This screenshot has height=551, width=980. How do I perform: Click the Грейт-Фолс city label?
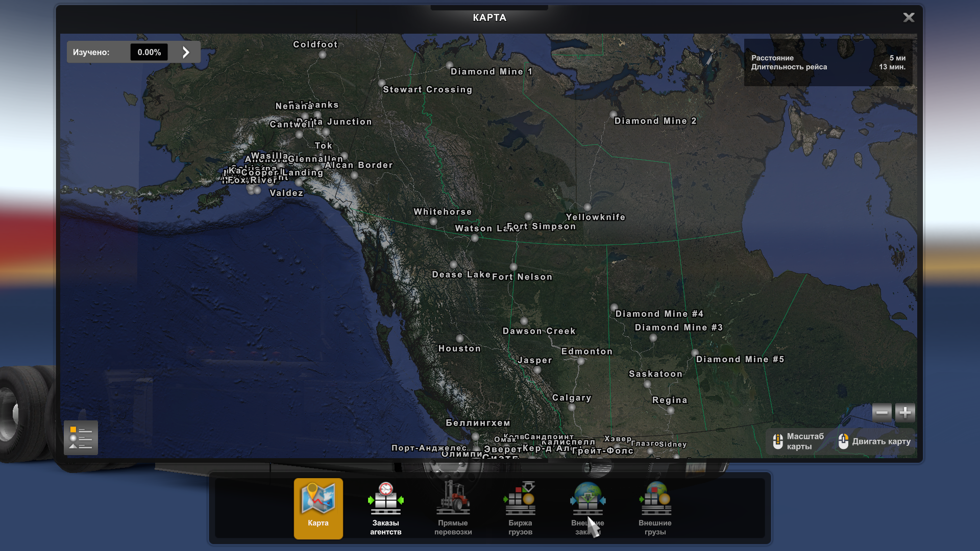coord(603,450)
